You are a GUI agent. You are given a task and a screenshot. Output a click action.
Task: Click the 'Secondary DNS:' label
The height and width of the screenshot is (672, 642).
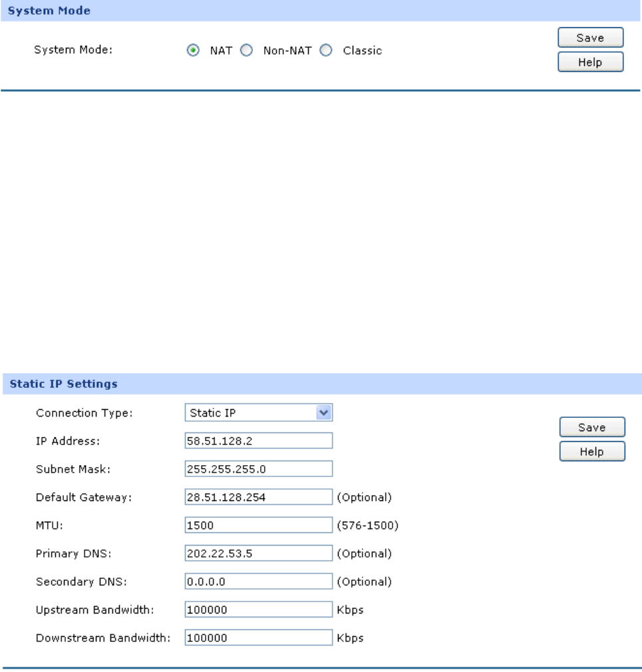[81, 582]
